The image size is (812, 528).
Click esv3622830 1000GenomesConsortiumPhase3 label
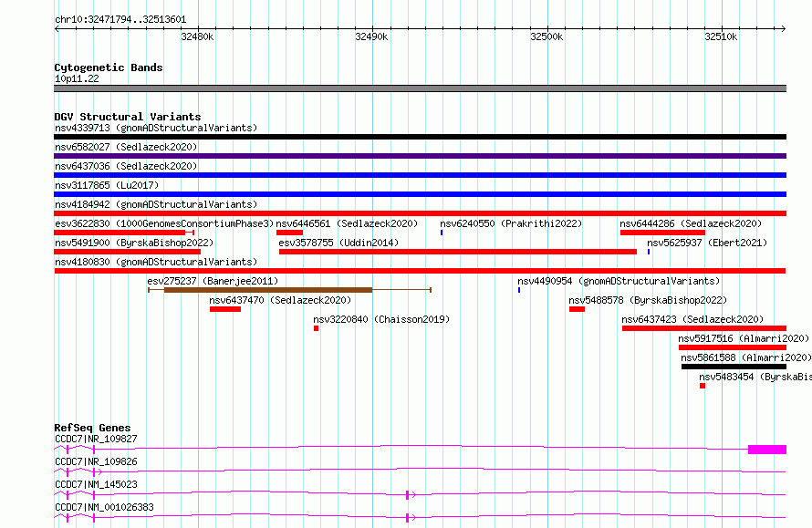point(164,223)
